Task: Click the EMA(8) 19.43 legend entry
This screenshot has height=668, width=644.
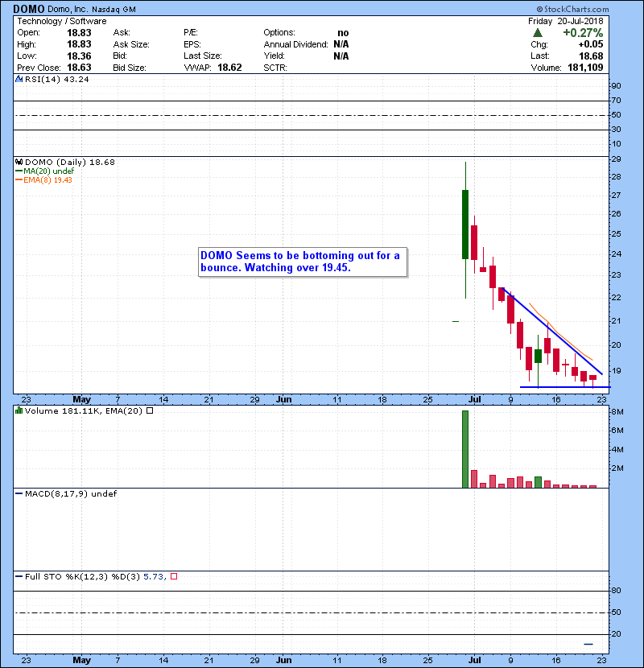Action: point(44,179)
